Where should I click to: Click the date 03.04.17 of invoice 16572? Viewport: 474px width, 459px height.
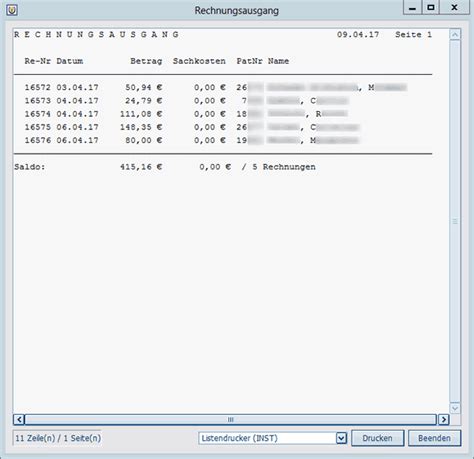tap(77, 88)
